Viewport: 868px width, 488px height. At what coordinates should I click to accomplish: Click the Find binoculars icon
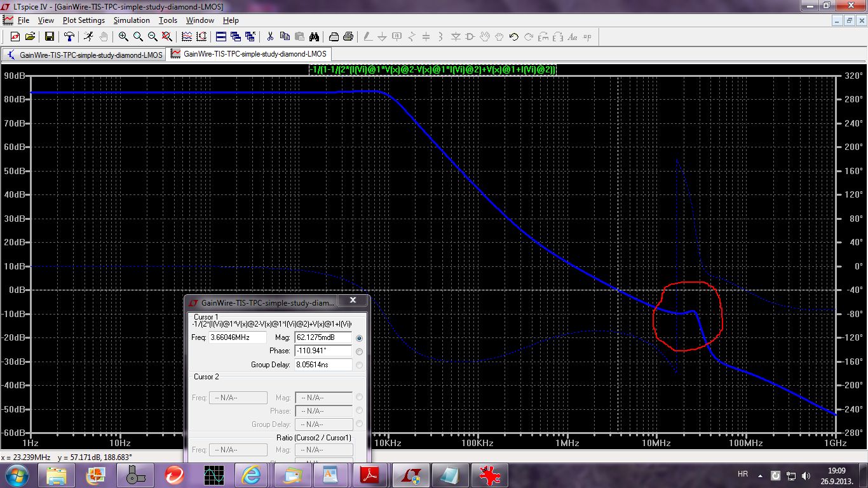314,37
